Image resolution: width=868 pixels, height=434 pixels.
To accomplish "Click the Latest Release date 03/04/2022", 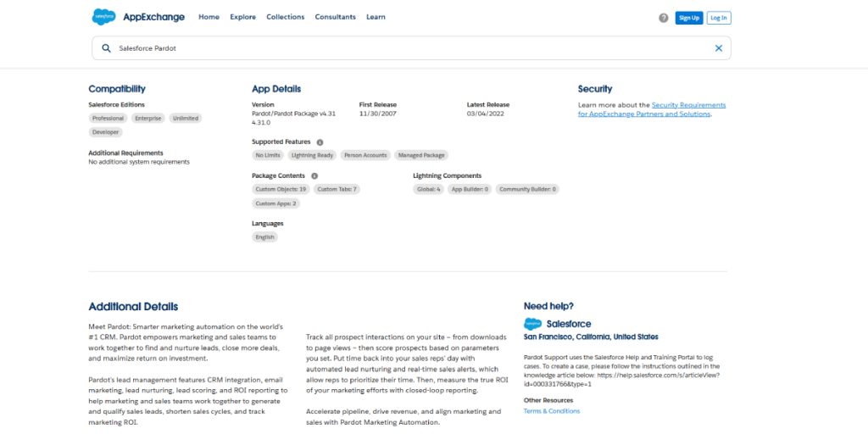I will [486, 114].
